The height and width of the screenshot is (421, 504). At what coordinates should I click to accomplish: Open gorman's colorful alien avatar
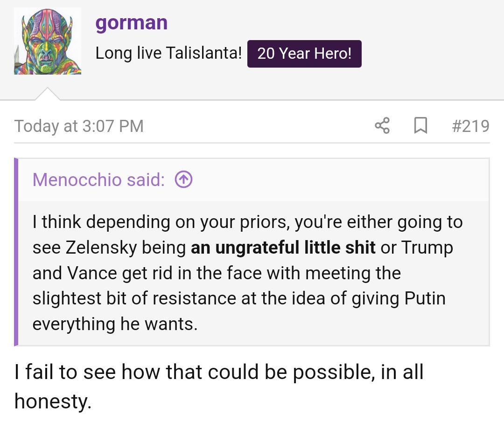point(48,41)
